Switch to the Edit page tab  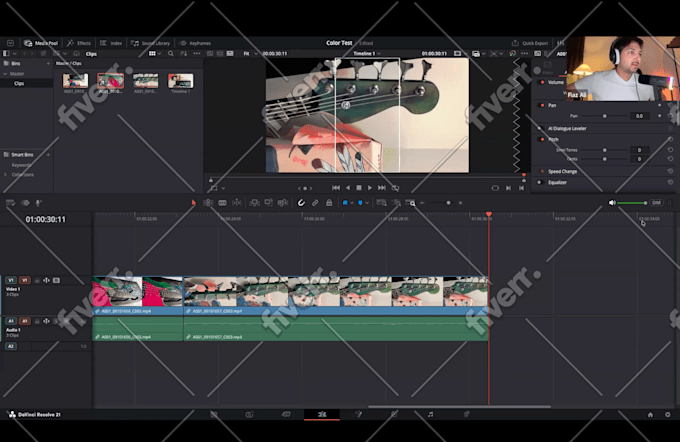[322, 415]
